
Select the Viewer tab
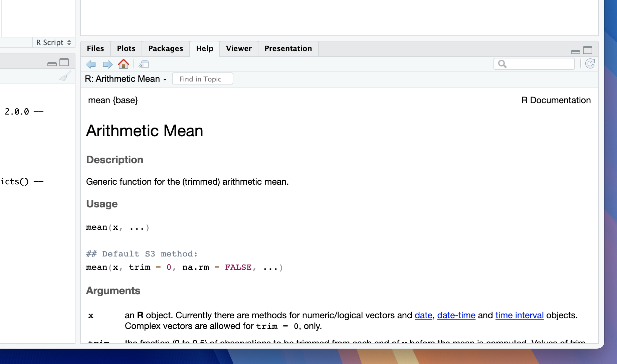pos(239,48)
